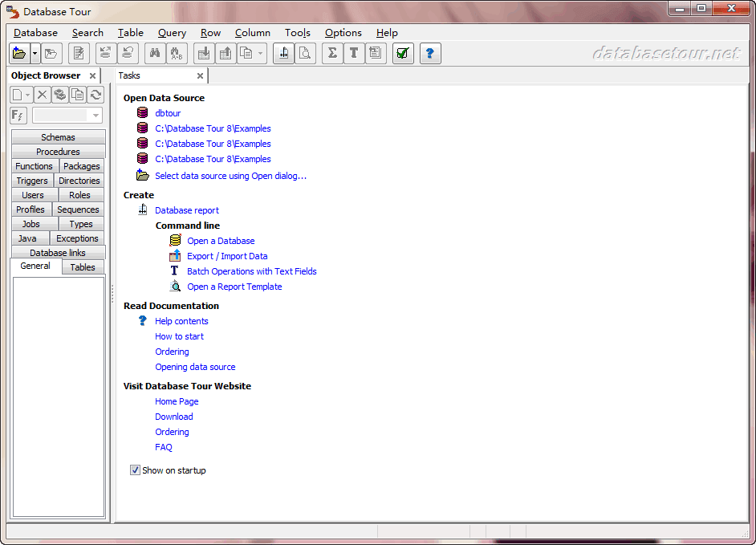Uncheck the Show on startup checkbox
The height and width of the screenshot is (545, 756).
[135, 470]
